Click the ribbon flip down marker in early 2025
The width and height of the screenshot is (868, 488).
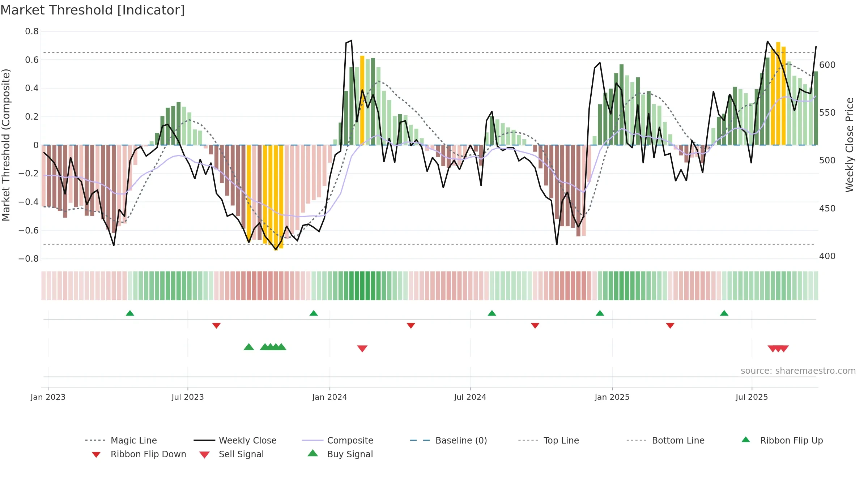[670, 326]
